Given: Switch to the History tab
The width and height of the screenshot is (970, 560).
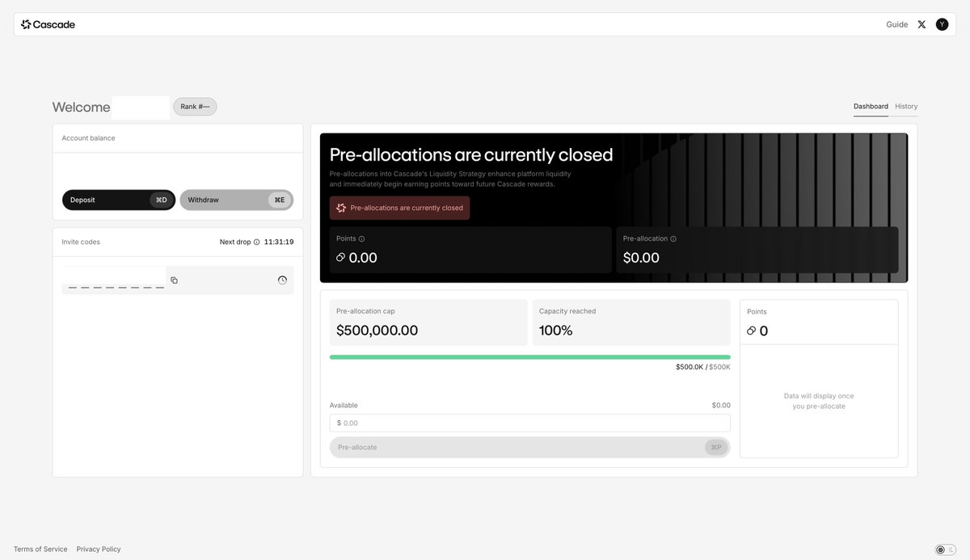Looking at the screenshot, I should (906, 106).
